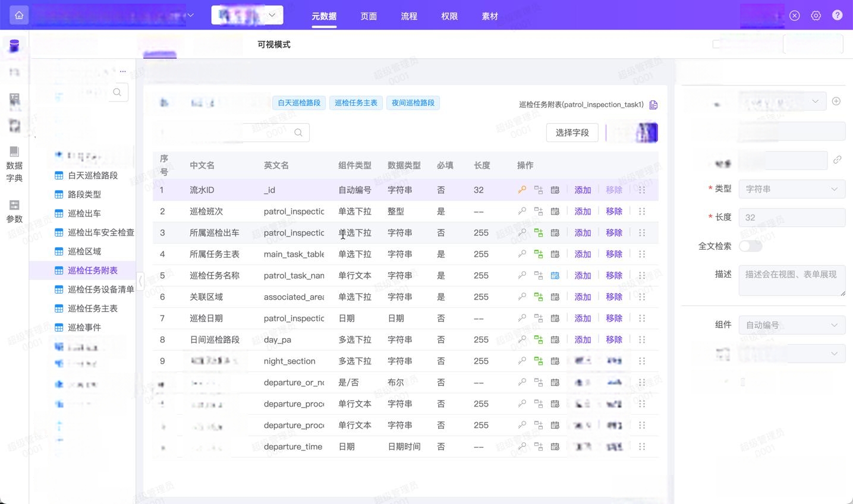853x504 pixels.
Task: Click the circled X icon in top bar
Action: pyautogui.click(x=794, y=16)
